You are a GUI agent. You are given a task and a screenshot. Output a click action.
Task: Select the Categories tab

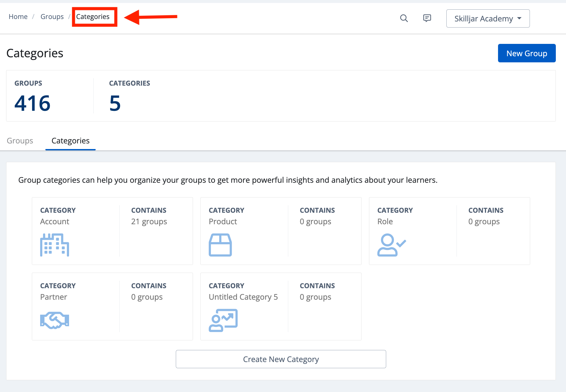pos(70,141)
